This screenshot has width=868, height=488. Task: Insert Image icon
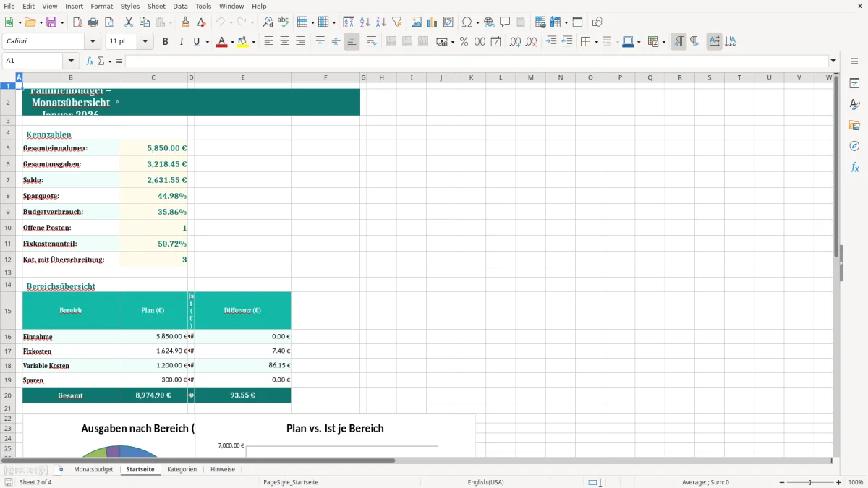coord(417,22)
